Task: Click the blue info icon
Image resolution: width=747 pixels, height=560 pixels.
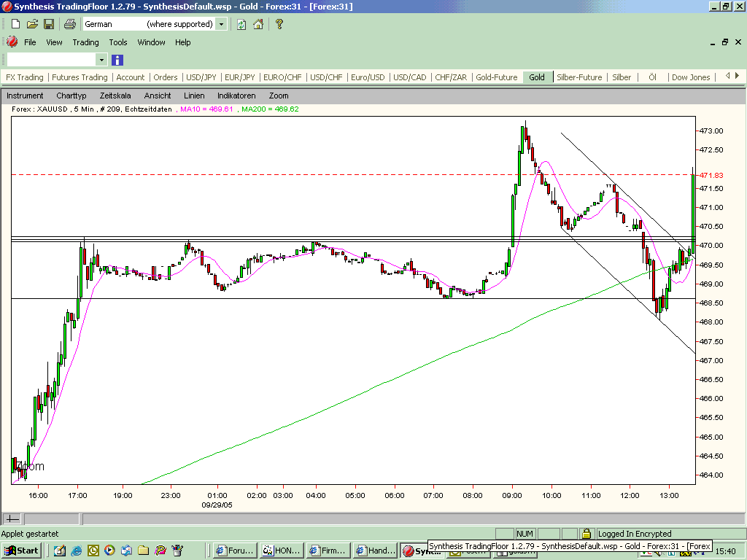Action: [x=117, y=60]
